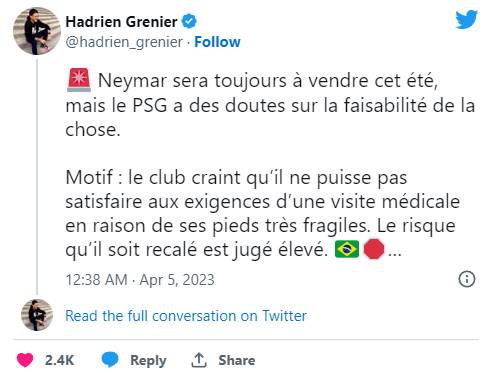The height and width of the screenshot is (373, 493).
Task: Open the small avatar beside conversation link
Action: [x=37, y=315]
